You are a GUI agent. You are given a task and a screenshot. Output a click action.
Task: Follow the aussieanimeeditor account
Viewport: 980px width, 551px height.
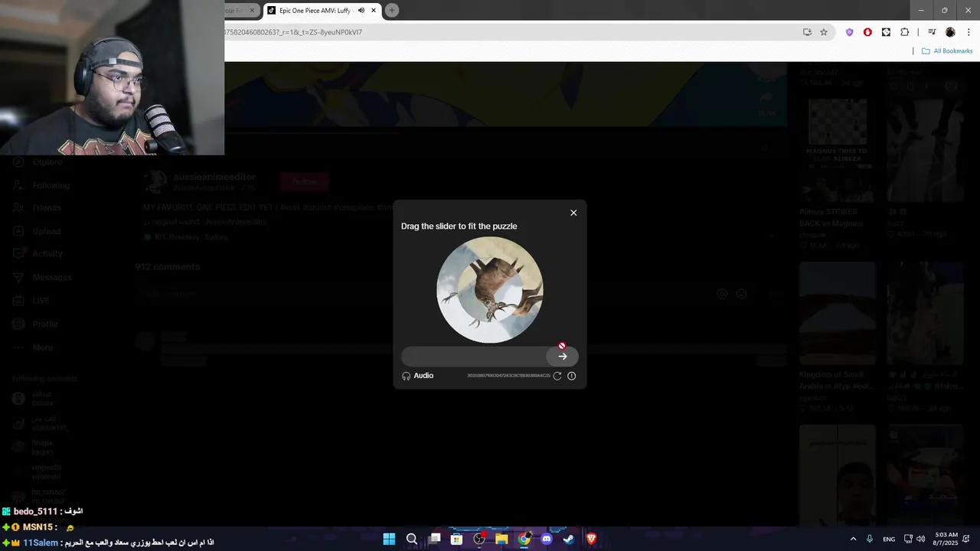pyautogui.click(x=305, y=181)
